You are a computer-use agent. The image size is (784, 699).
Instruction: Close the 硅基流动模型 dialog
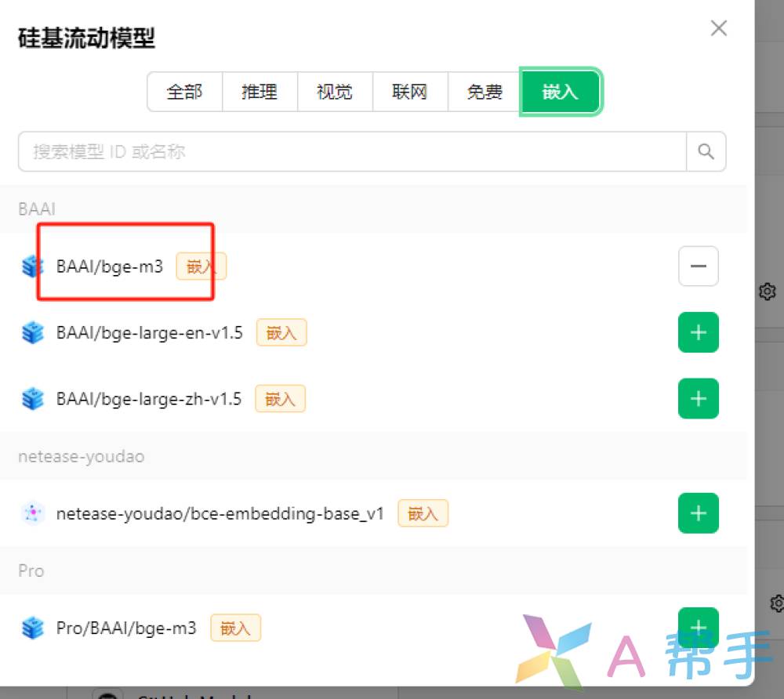click(718, 28)
